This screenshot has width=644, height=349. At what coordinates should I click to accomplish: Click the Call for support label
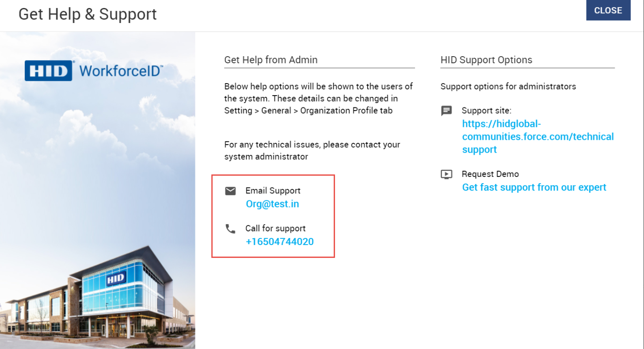pos(275,228)
